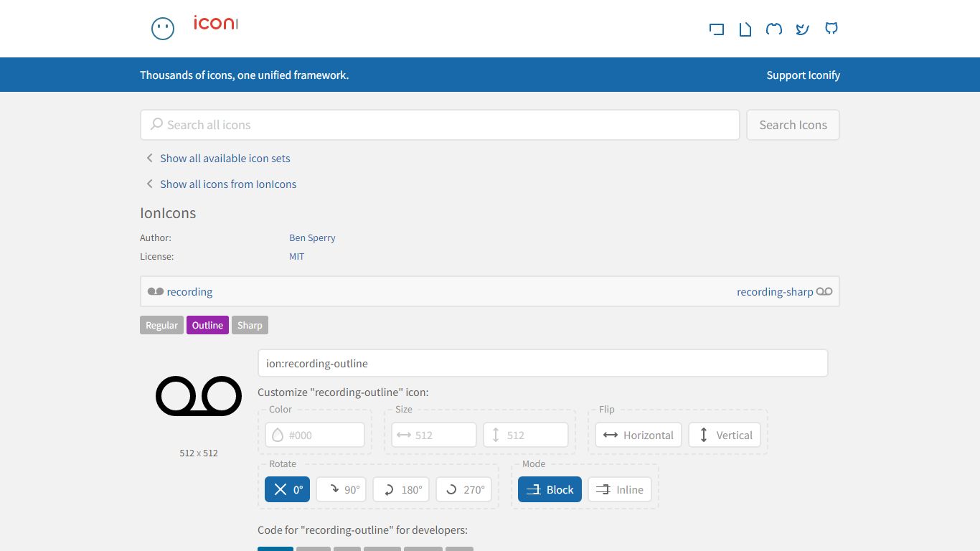Click the IonIcons heading text
The image size is (980, 551).
[x=168, y=213]
